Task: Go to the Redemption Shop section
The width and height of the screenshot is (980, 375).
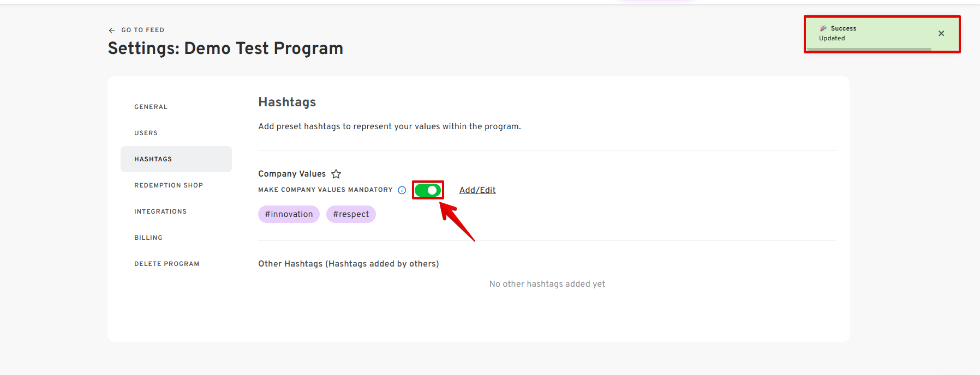Action: point(169,185)
